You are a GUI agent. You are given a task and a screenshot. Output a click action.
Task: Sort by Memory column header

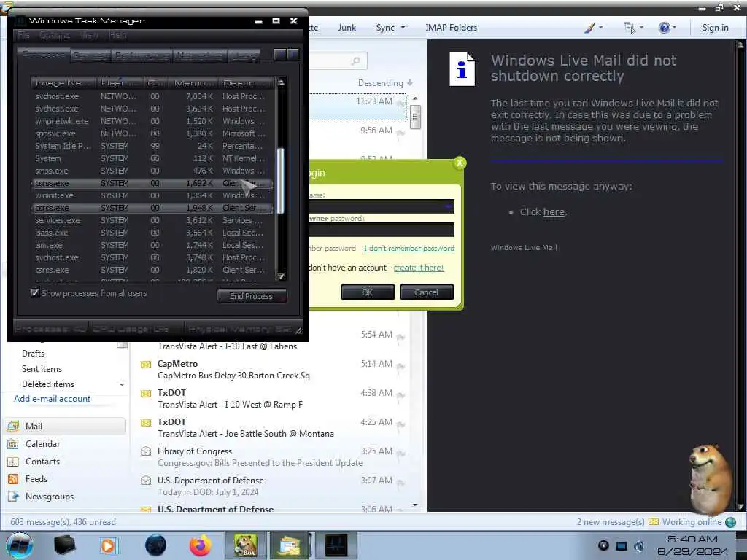193,83
